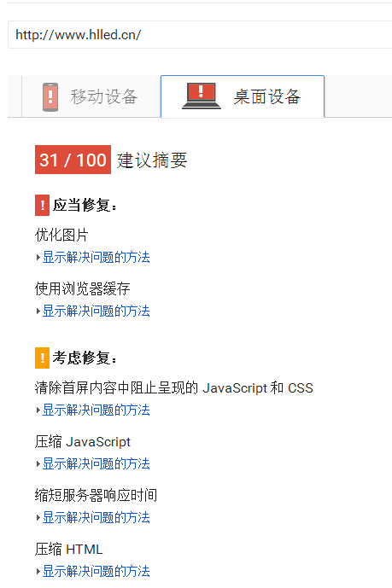Click the 使用浏览器缓存 rule title
The image size is (392, 588).
[x=83, y=288]
